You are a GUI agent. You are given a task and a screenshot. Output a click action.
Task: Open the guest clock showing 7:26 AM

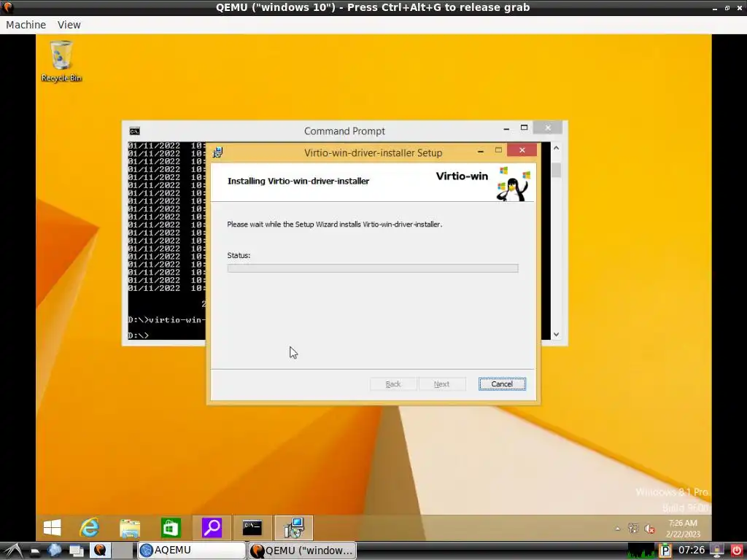pyautogui.click(x=682, y=529)
